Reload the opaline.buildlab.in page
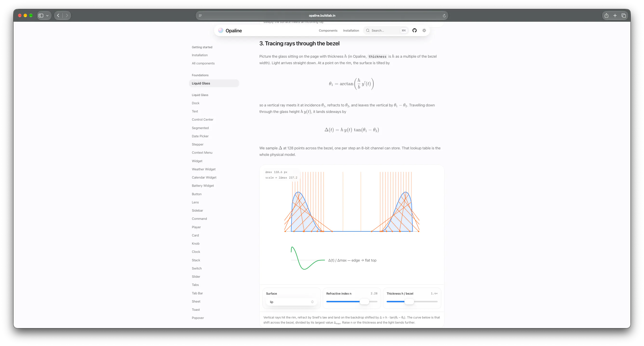This screenshot has width=644, height=346. pyautogui.click(x=444, y=15)
